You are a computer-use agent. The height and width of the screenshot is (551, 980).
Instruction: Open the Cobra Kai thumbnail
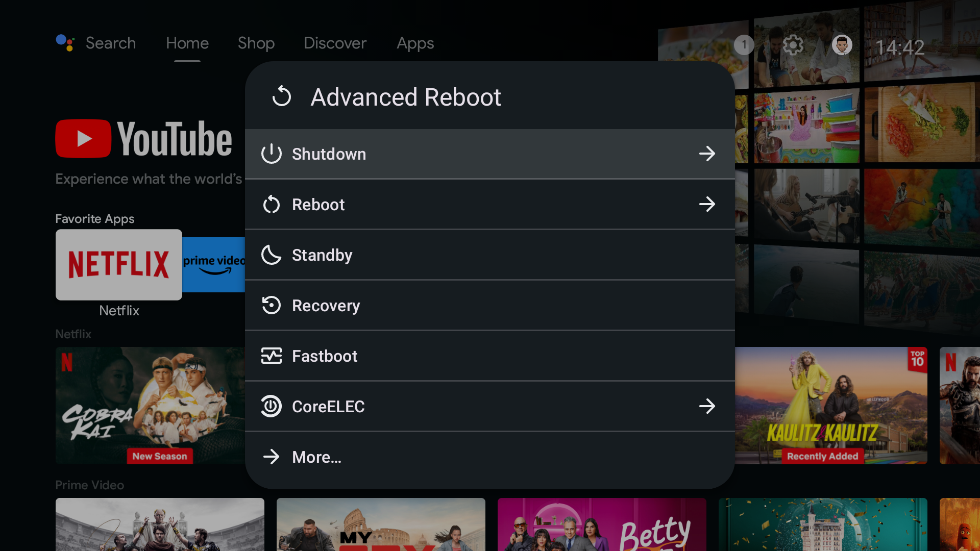coord(150,406)
